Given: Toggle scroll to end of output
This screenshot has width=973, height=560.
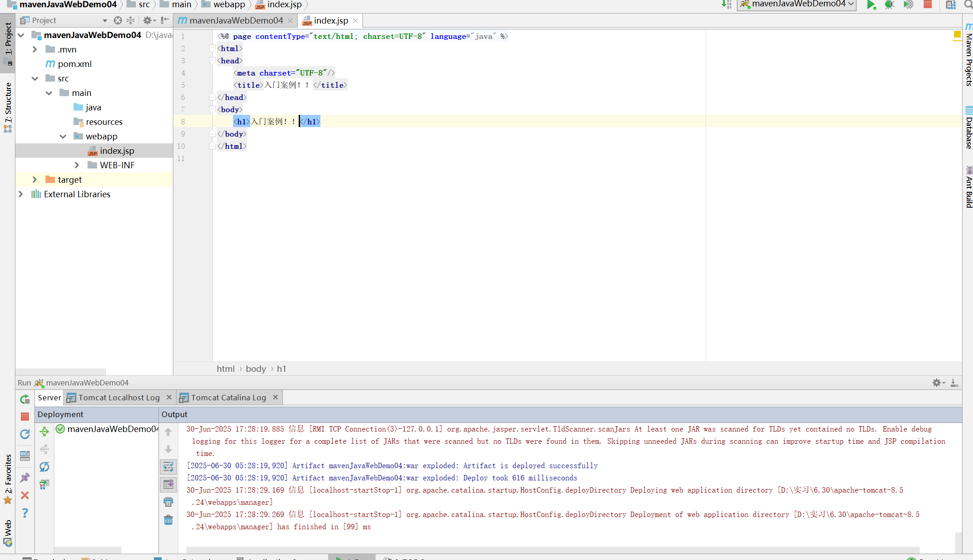Looking at the screenshot, I should pyautogui.click(x=168, y=484).
